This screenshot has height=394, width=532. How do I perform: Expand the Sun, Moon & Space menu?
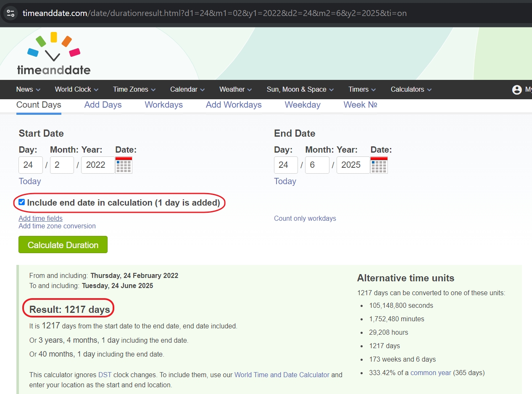(300, 89)
